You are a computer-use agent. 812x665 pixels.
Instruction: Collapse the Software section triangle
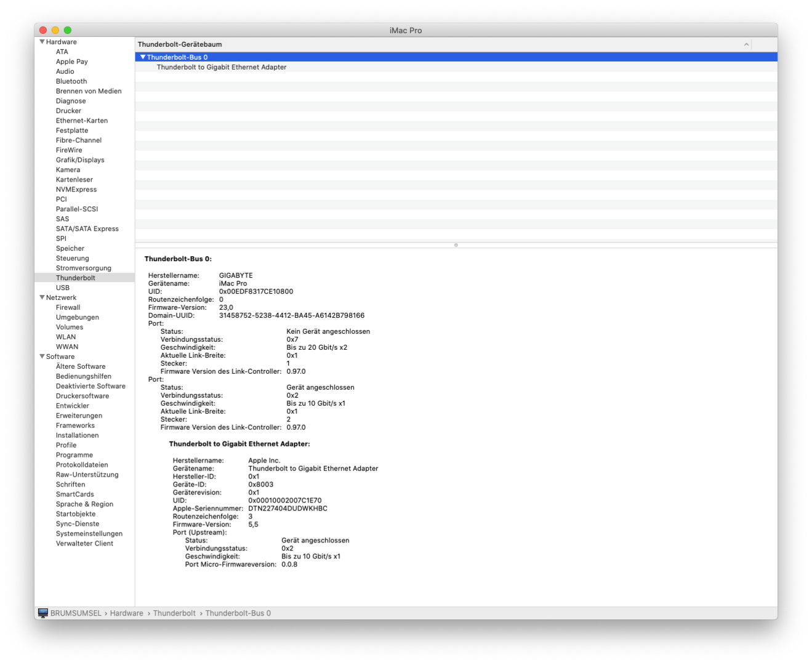pyautogui.click(x=42, y=357)
